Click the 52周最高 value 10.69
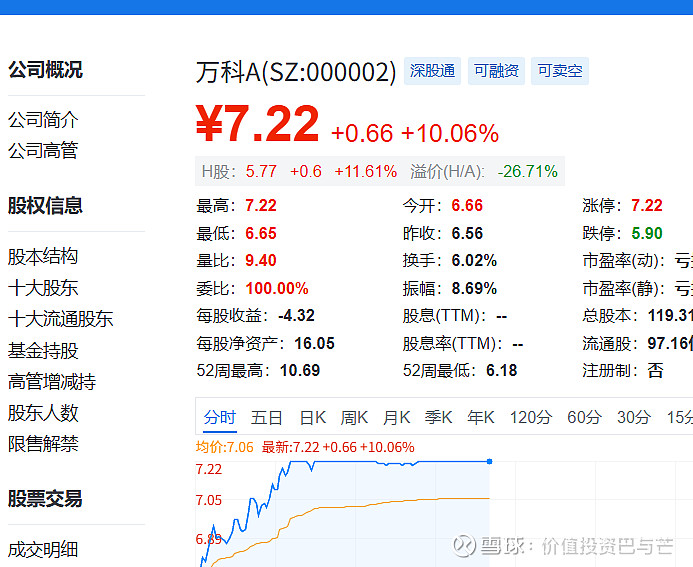 pyautogui.click(x=300, y=370)
